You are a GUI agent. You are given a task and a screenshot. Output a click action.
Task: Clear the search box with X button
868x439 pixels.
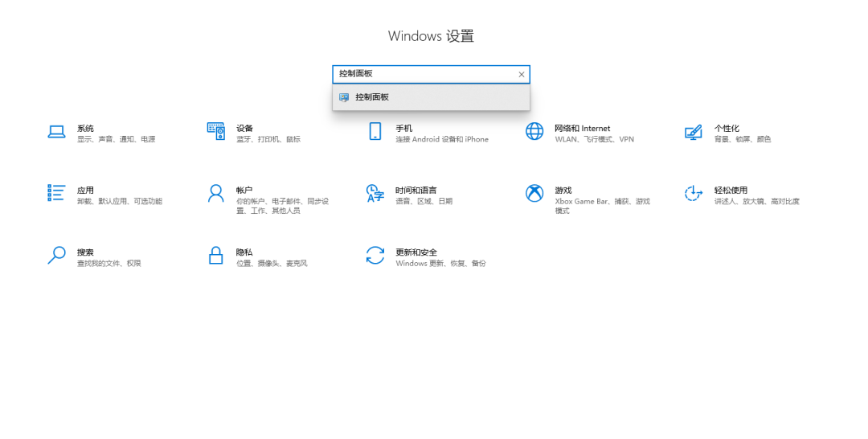point(521,75)
